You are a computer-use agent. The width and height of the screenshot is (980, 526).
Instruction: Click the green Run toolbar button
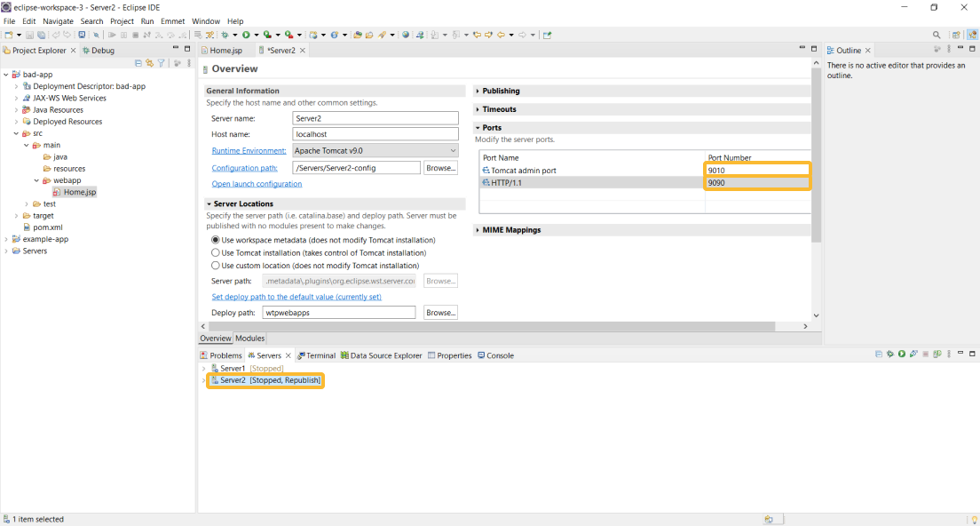[246, 35]
